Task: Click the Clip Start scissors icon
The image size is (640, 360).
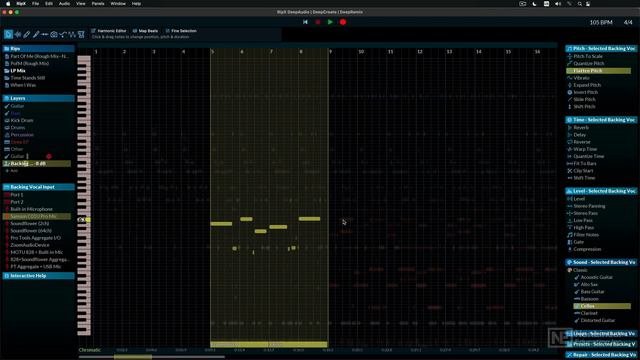Action: 569,171
